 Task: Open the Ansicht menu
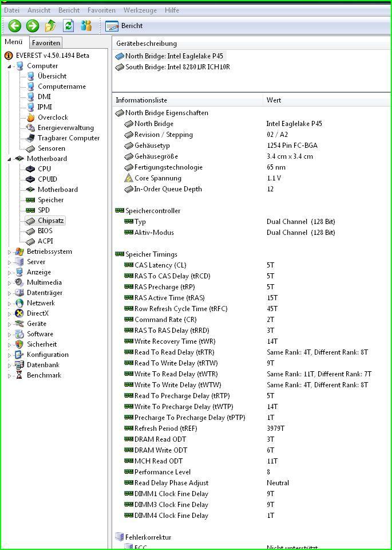(x=39, y=10)
